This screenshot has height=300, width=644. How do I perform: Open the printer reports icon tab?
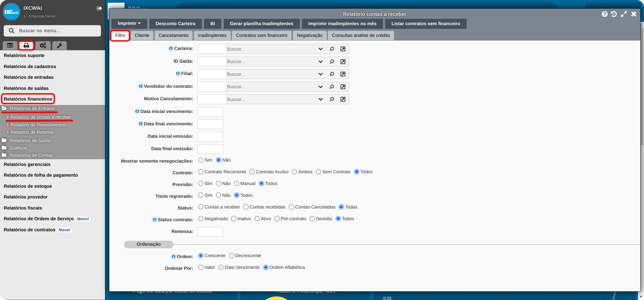click(x=26, y=46)
